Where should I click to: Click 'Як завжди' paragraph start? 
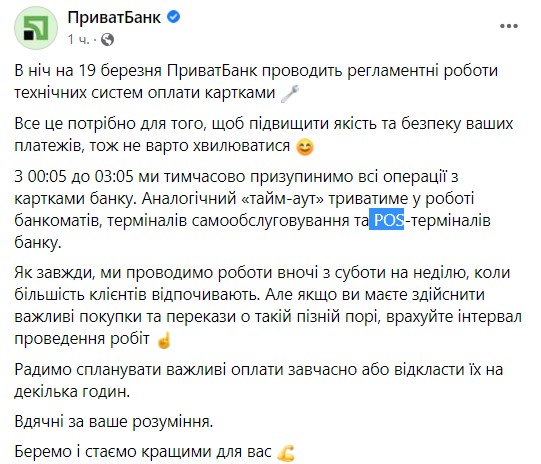pyautogui.click(x=54, y=273)
